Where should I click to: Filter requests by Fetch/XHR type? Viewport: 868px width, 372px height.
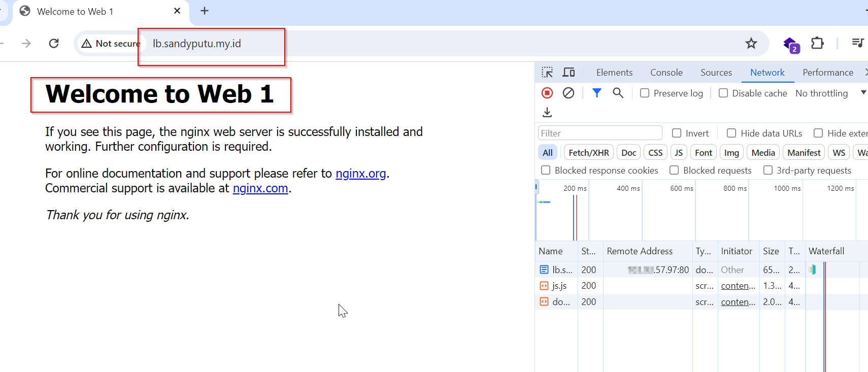point(588,153)
